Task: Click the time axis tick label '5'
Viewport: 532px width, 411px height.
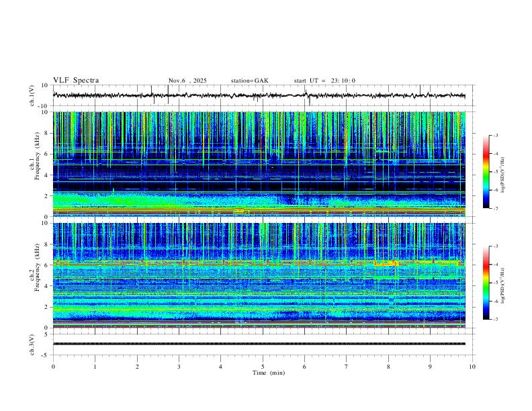Action: 263,367
